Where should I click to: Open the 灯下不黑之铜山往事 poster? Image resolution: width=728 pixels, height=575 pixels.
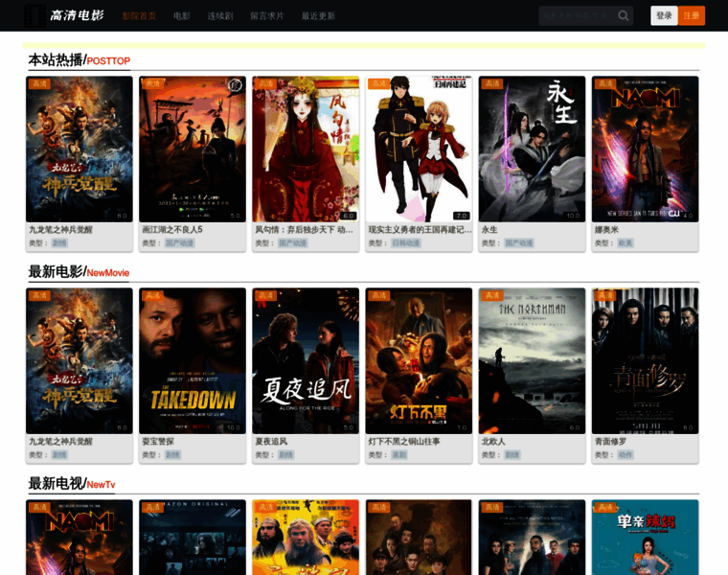419,360
